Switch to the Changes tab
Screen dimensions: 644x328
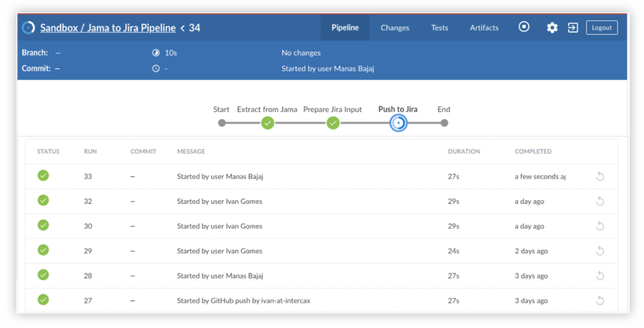395,28
